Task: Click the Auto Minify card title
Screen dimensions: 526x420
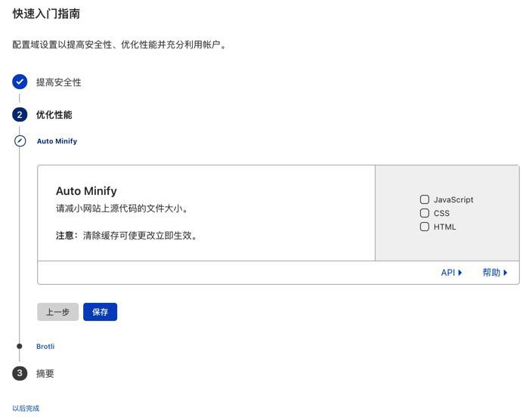Action: pyautogui.click(x=86, y=191)
